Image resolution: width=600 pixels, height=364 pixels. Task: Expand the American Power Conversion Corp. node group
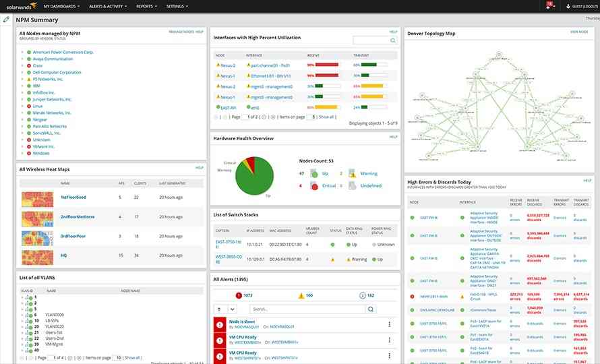point(22,52)
